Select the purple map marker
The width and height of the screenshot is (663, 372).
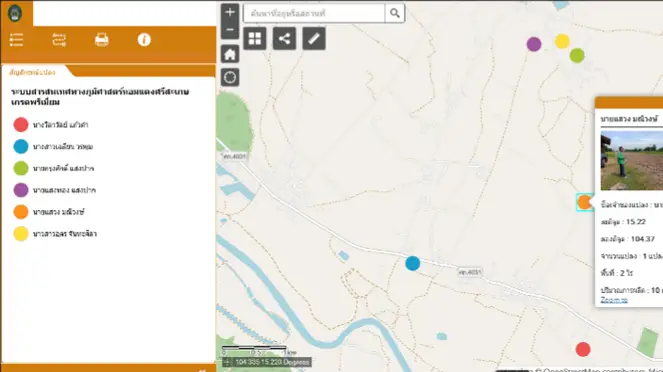click(x=534, y=44)
